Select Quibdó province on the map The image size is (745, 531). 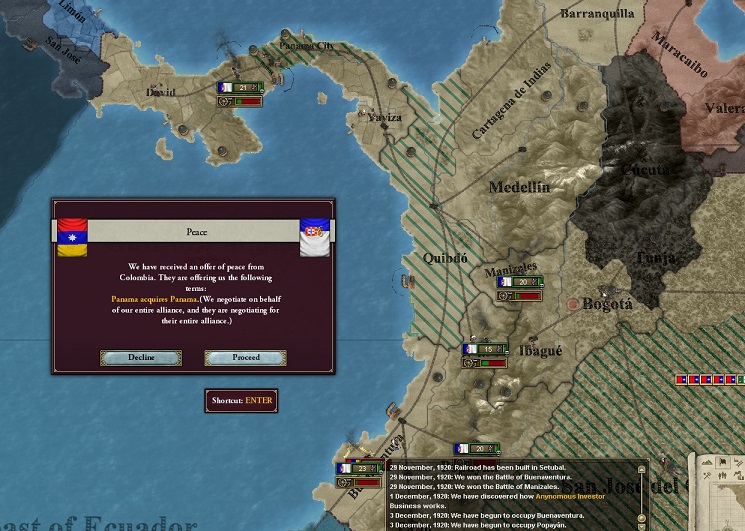pyautogui.click(x=445, y=258)
